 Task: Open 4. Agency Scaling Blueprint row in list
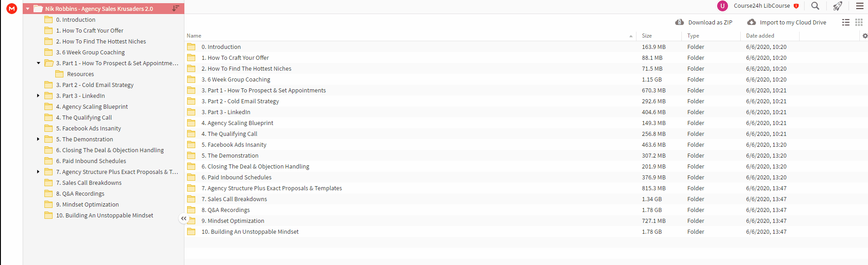tap(526, 123)
